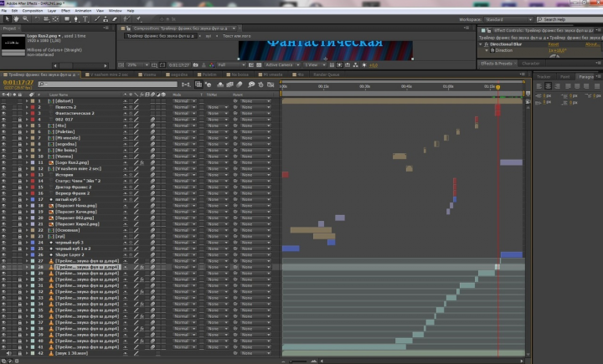Click About link for Directional Blur
Screen dimensions: 603x364
(x=592, y=44)
